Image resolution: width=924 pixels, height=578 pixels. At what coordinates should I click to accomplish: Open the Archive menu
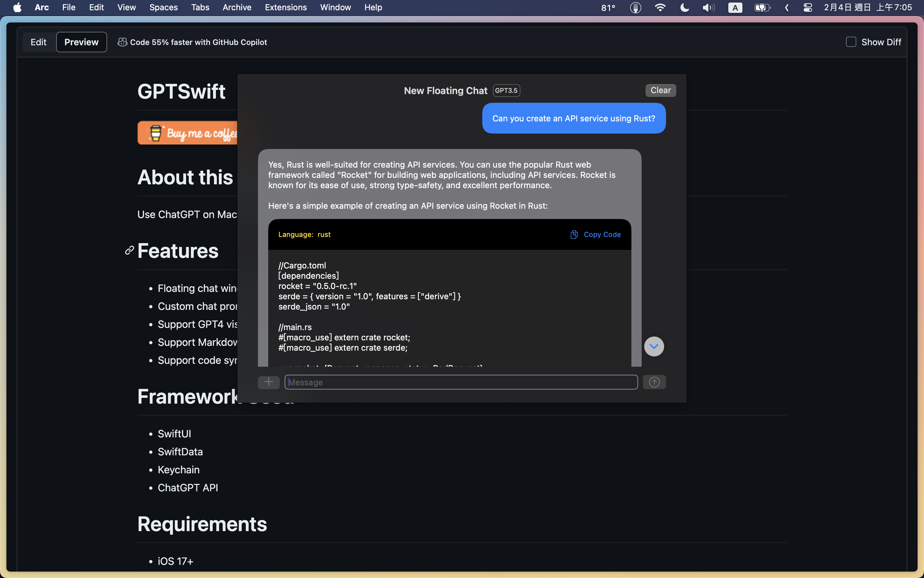[237, 7]
